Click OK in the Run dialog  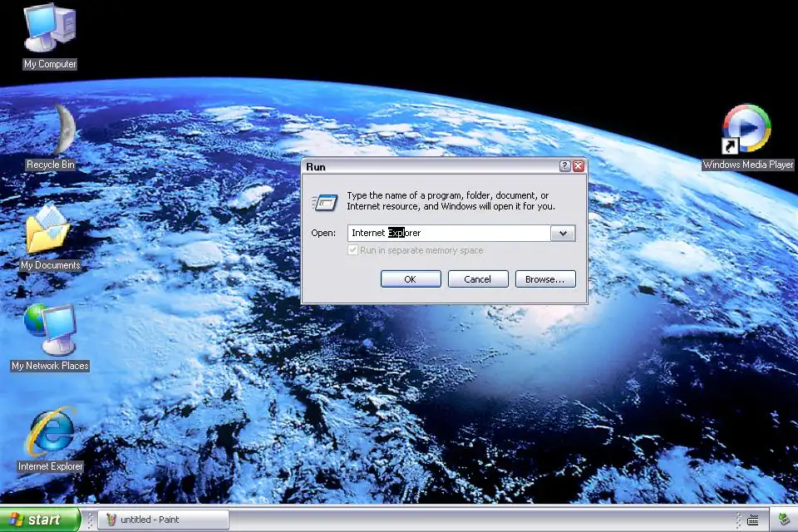(411, 279)
